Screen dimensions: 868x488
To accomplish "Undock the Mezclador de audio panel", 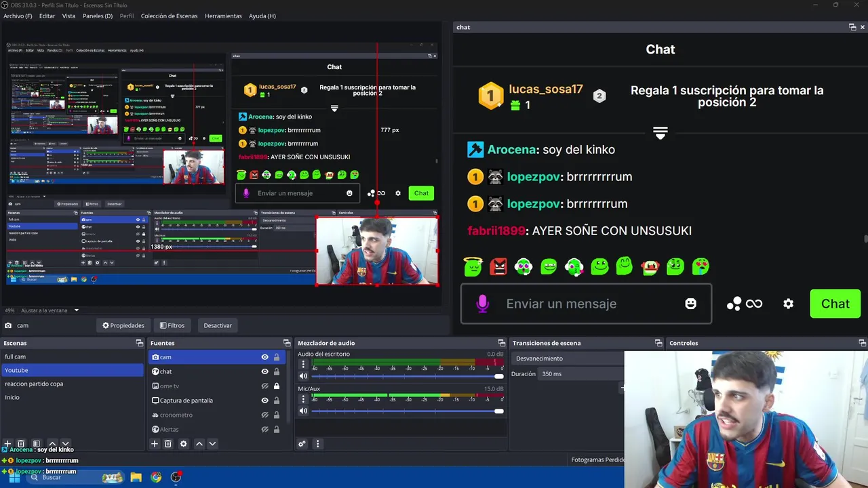I will [x=501, y=343].
